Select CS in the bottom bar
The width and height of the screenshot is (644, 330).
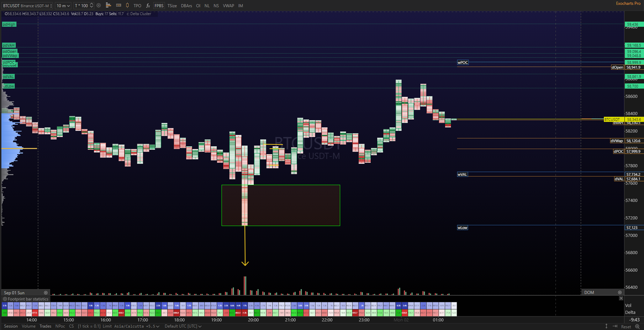71,326
